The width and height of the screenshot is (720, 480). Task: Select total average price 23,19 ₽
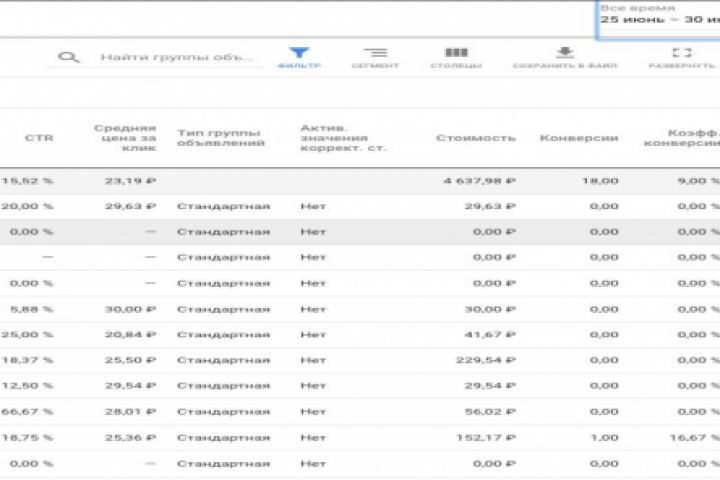pos(130,181)
